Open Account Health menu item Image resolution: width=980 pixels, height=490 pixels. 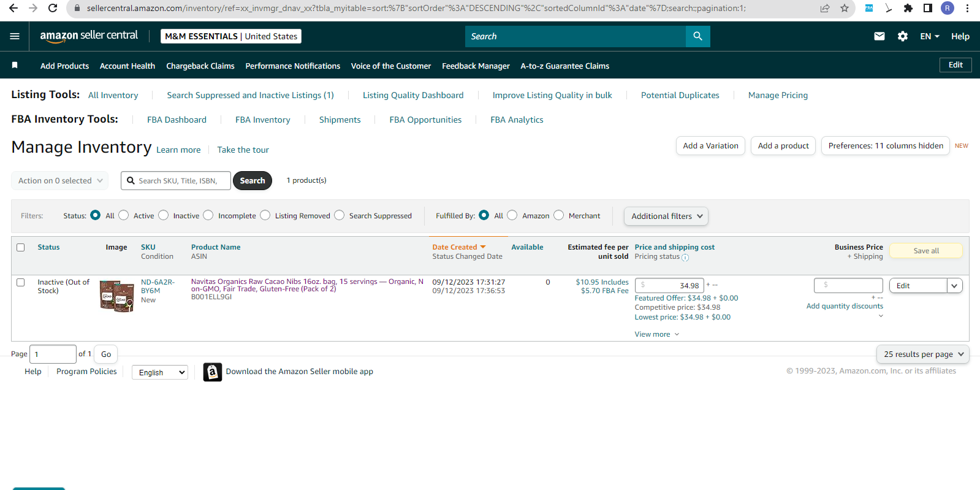pos(127,66)
